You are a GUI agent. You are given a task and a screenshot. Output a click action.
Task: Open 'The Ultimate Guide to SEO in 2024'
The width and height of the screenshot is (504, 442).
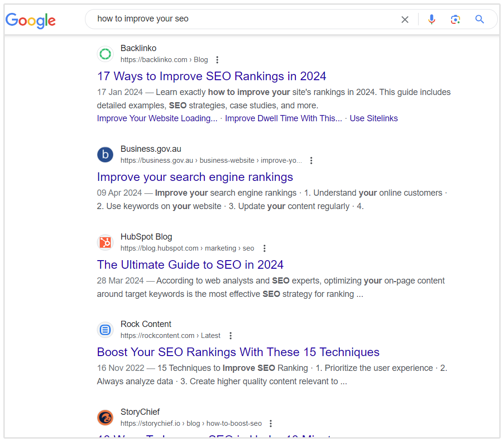(190, 265)
